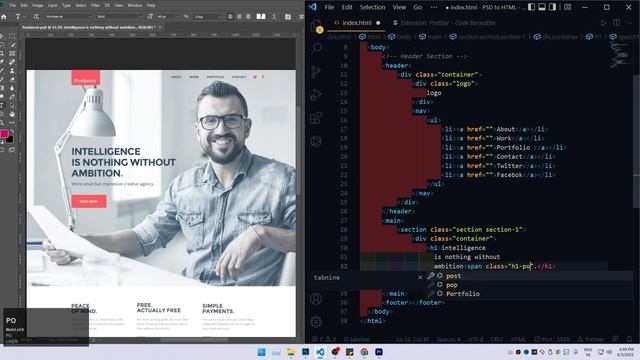This screenshot has height=360, width=640.
Task: Click text color swatch in options bar
Action: click(261, 17)
